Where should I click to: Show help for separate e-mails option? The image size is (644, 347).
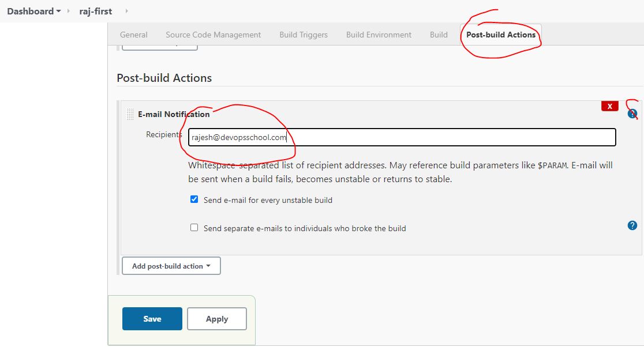[x=632, y=225]
